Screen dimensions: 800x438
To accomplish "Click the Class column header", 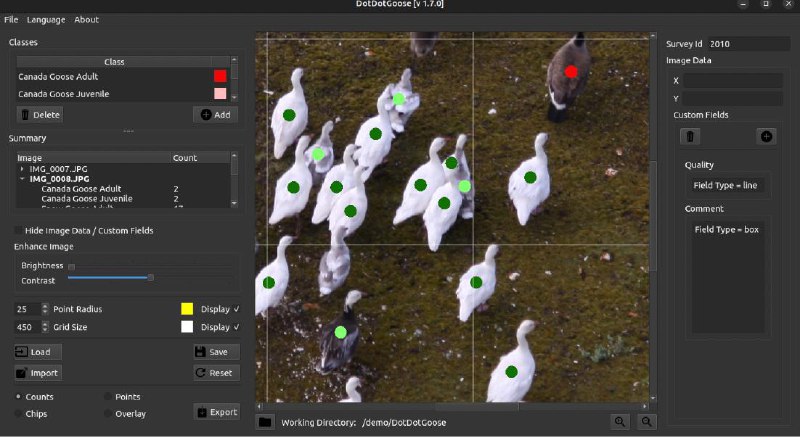I will click(114, 62).
